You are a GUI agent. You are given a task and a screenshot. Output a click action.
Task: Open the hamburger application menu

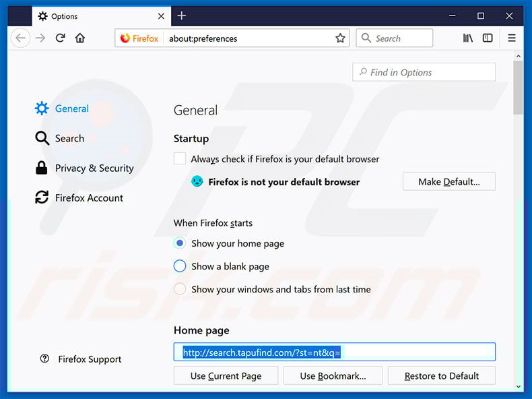pyautogui.click(x=512, y=38)
